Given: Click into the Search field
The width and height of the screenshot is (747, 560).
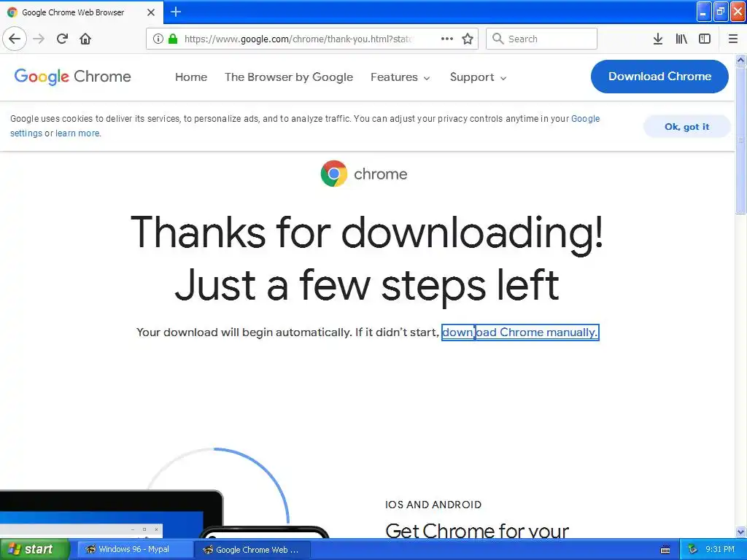Looking at the screenshot, I should pyautogui.click(x=542, y=39).
